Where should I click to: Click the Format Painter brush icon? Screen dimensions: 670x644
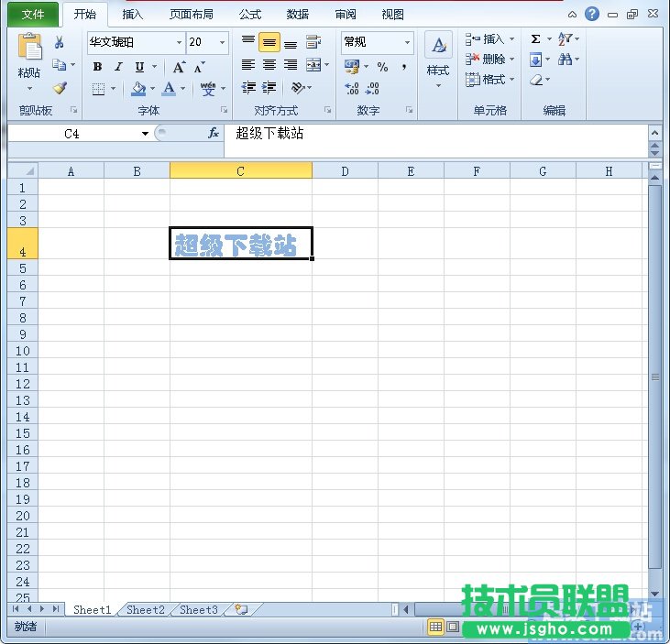pos(60,89)
